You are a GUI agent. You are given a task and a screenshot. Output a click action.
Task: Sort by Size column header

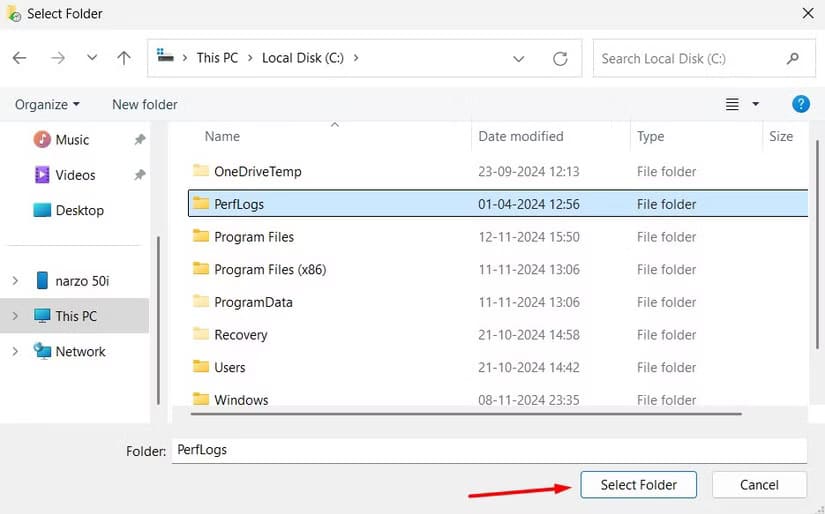coord(781,136)
